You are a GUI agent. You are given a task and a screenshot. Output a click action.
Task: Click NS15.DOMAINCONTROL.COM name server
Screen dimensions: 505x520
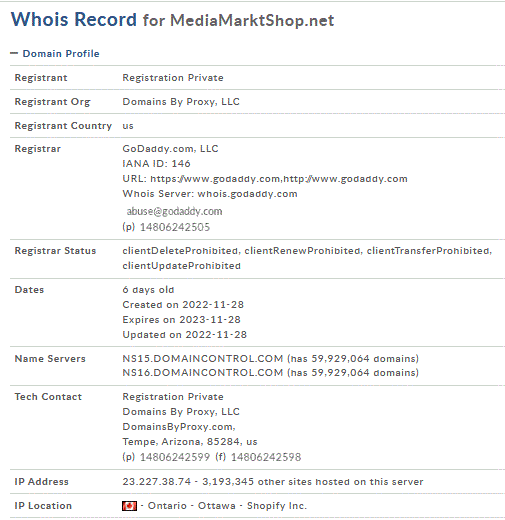click(x=203, y=359)
